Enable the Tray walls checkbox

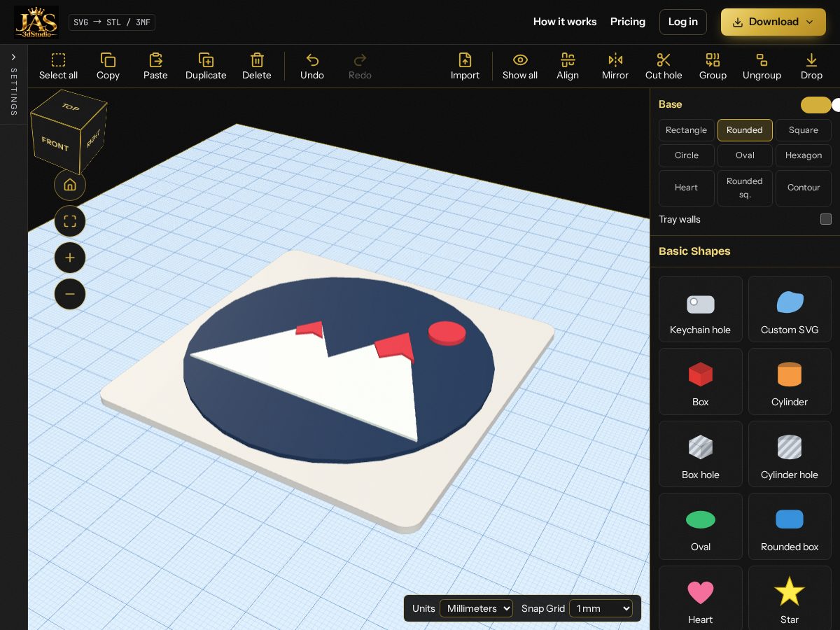826,219
